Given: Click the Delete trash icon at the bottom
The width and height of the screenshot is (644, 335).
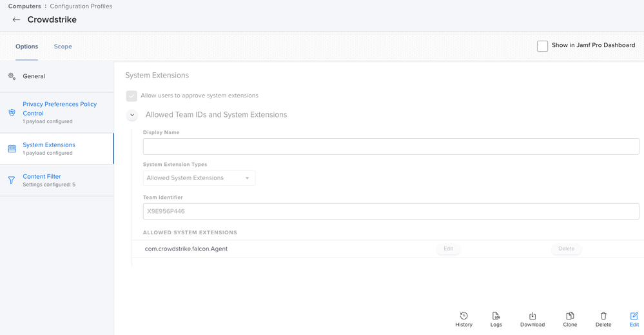Looking at the screenshot, I should (x=603, y=316).
